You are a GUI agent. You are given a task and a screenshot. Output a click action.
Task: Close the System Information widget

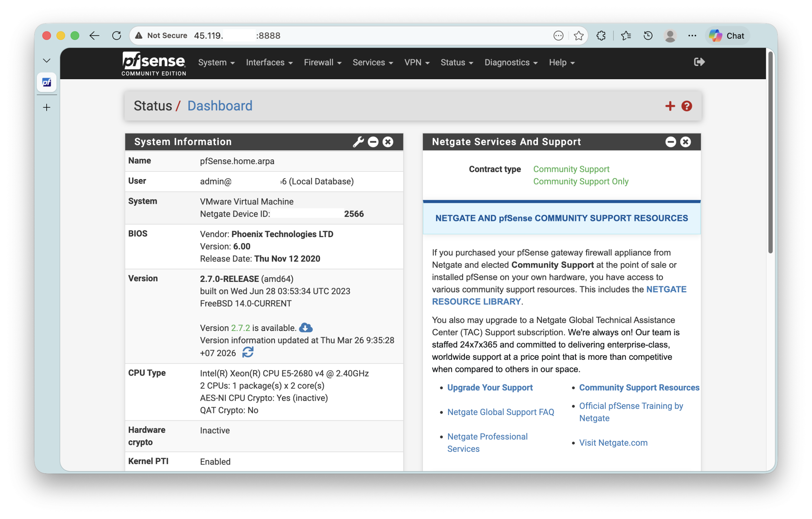click(x=388, y=142)
